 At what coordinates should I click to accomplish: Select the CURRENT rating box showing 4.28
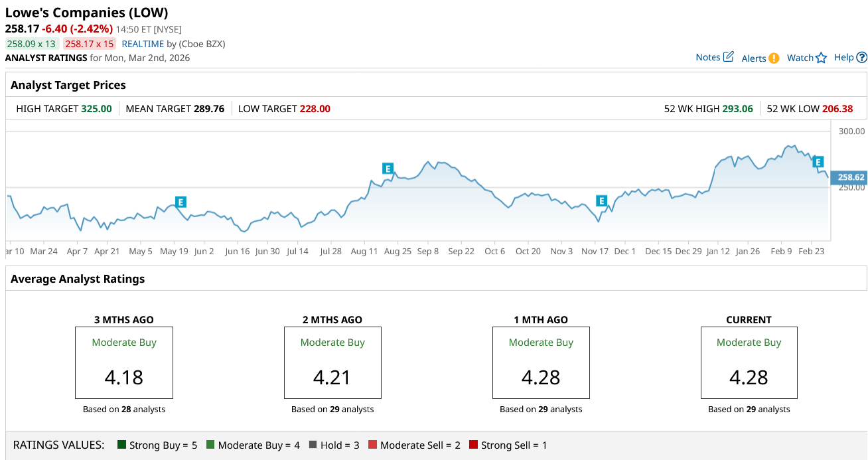coord(749,362)
